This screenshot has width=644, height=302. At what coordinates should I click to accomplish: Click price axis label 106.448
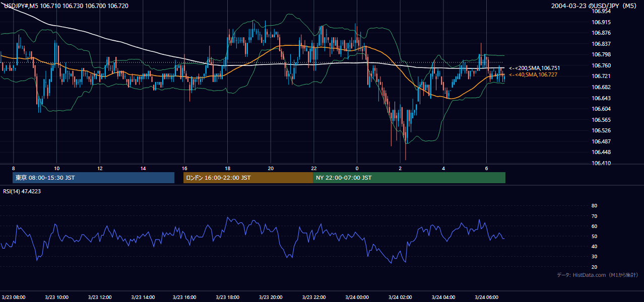coord(601,152)
